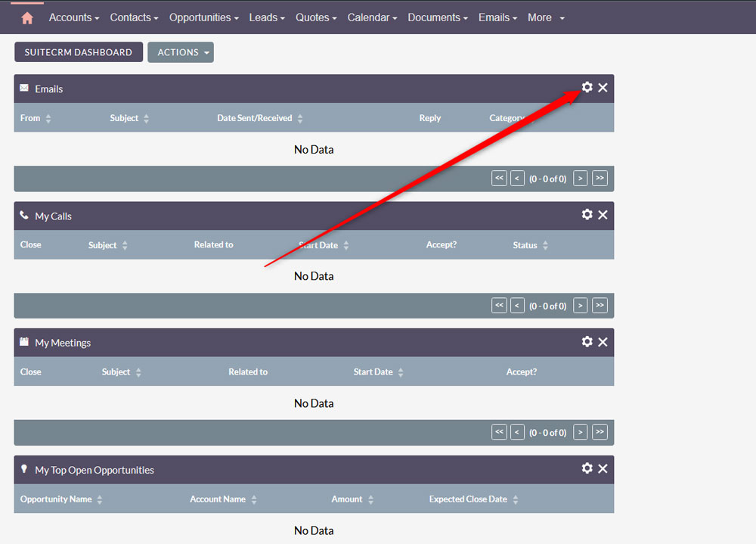Image resolution: width=756 pixels, height=544 pixels.
Task: Sort the Emails dashlet by the From column
Action: tap(30, 118)
